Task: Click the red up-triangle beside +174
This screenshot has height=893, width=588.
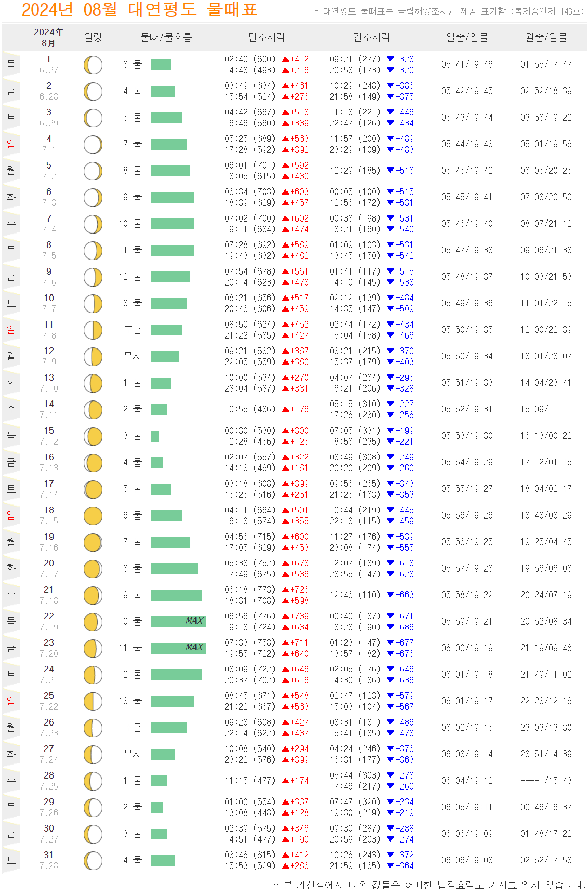Action: tap(285, 781)
